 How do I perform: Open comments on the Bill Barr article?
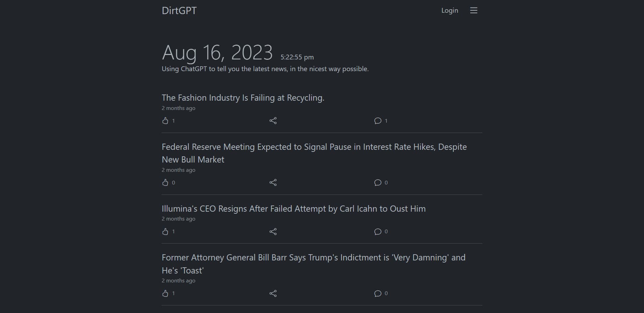click(x=378, y=293)
